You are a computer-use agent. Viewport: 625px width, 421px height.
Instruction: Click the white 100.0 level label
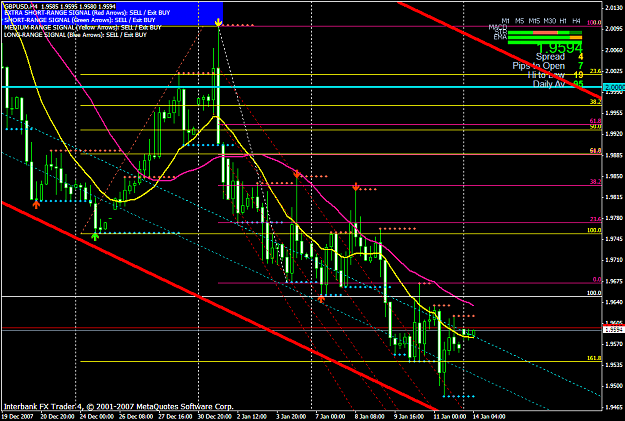(x=594, y=293)
